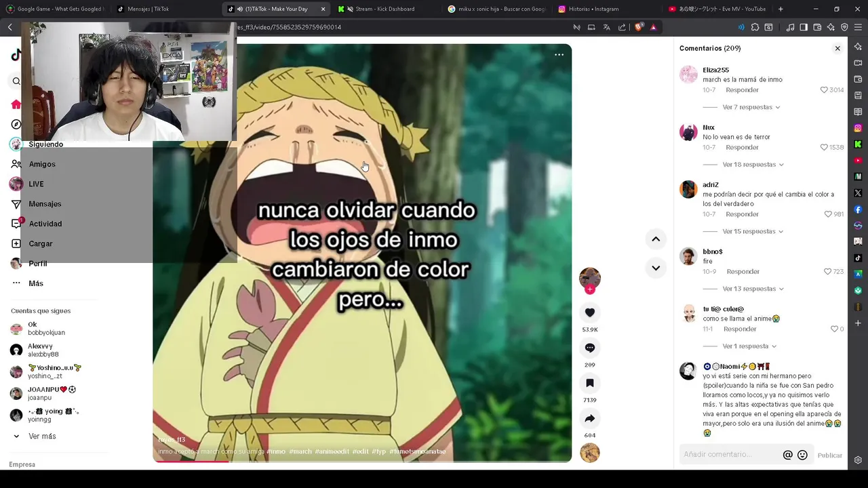Click the Publicar comment button
The image size is (868, 488).
pyautogui.click(x=829, y=455)
